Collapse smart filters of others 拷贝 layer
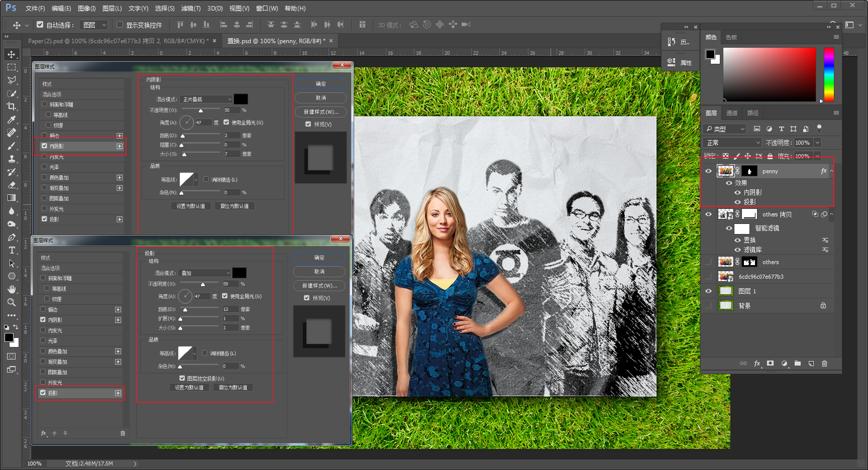This screenshot has height=470, width=868. tap(831, 214)
